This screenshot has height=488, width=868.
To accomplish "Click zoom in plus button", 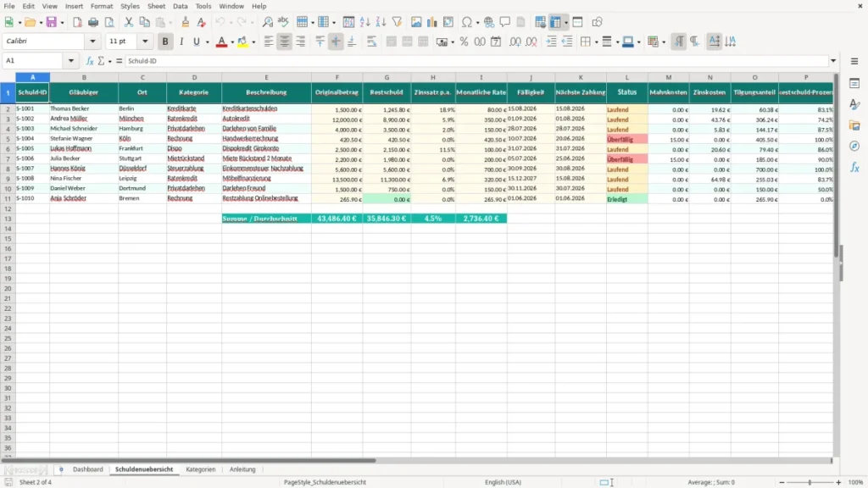I will (838, 482).
